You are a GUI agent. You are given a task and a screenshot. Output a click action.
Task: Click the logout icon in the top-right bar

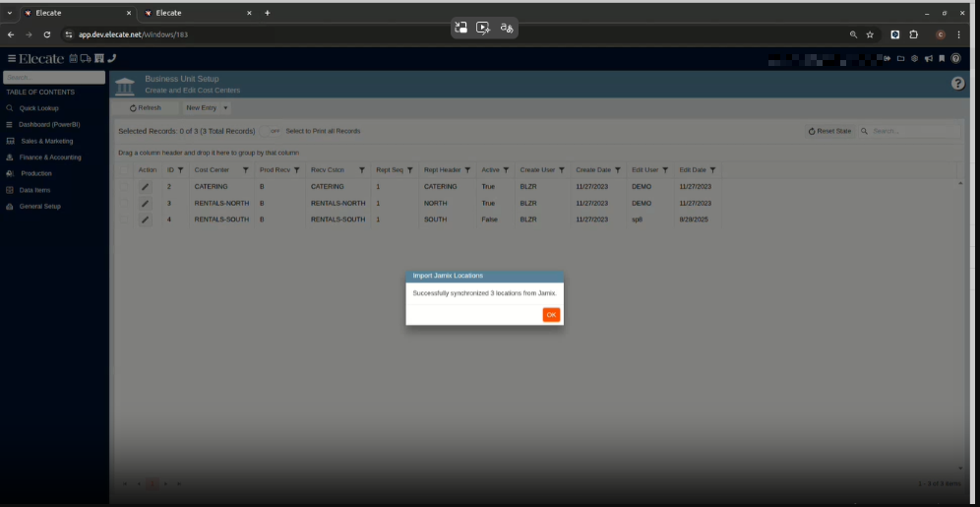click(x=887, y=58)
